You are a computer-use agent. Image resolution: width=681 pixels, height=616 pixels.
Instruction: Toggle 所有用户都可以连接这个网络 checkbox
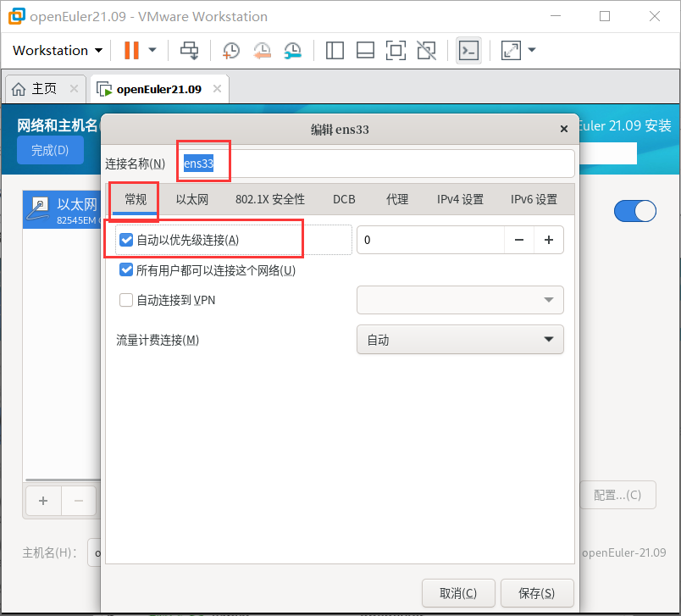[x=126, y=270]
